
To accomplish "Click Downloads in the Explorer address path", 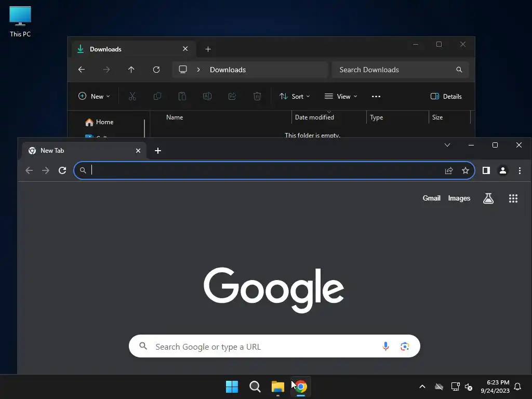I will click(x=228, y=70).
